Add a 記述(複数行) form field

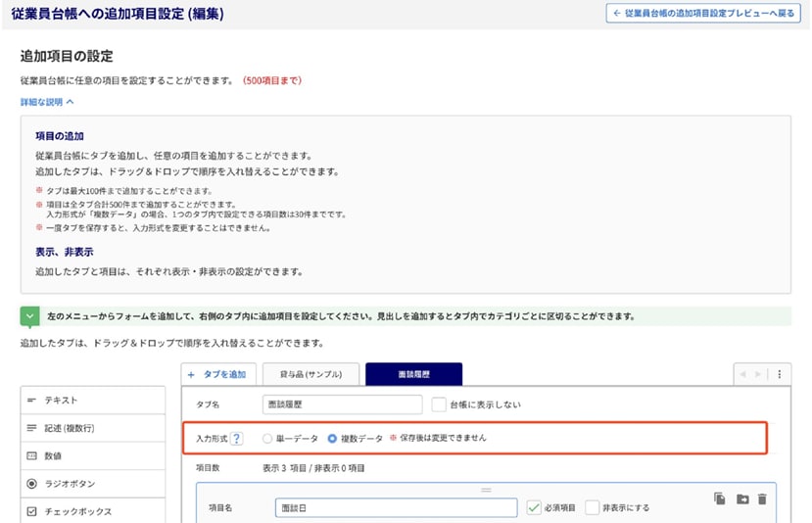[x=93, y=428]
